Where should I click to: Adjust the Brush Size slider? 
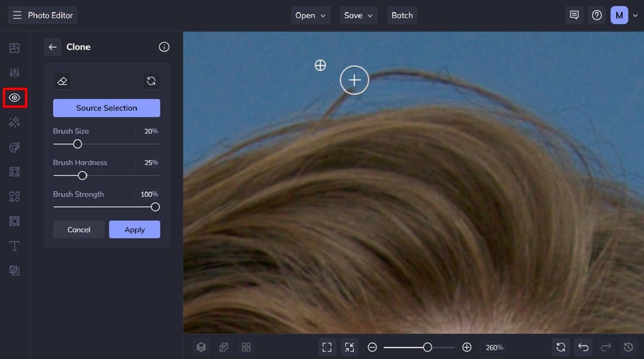[77, 144]
